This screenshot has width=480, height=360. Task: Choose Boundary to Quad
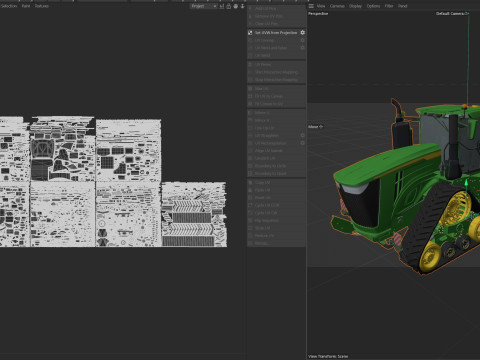(x=276, y=174)
